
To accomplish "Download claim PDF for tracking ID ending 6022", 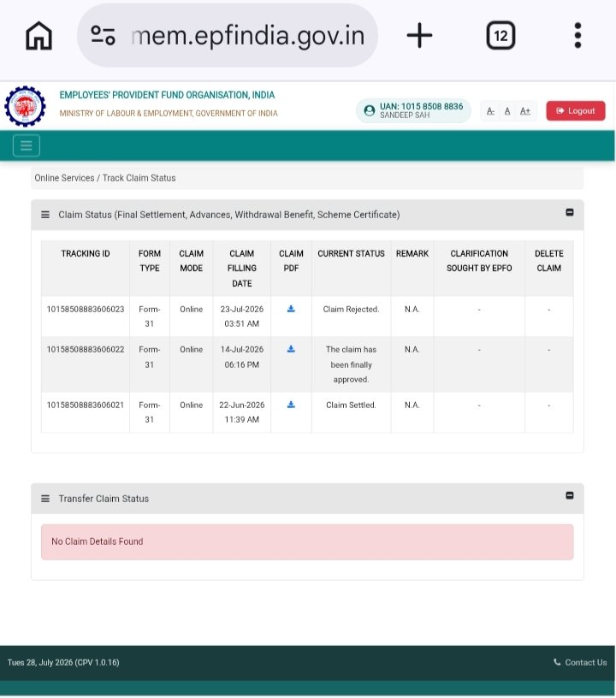I will [291, 348].
